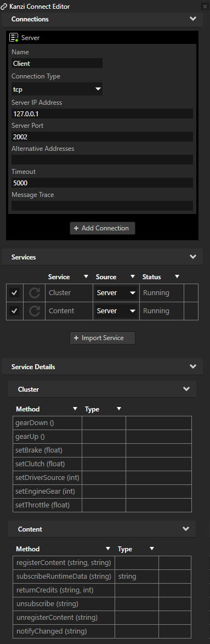Click the Message Trace field
Viewport: 210px width, 644px height.
(x=102, y=206)
